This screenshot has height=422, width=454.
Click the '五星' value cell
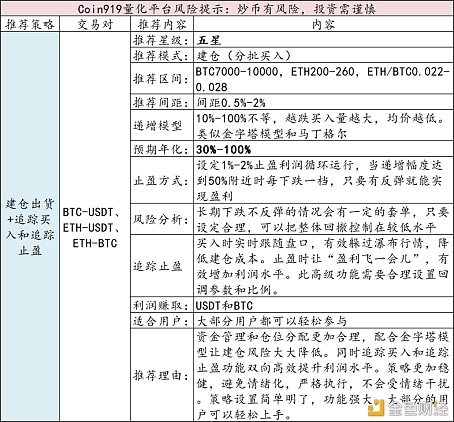point(323,40)
